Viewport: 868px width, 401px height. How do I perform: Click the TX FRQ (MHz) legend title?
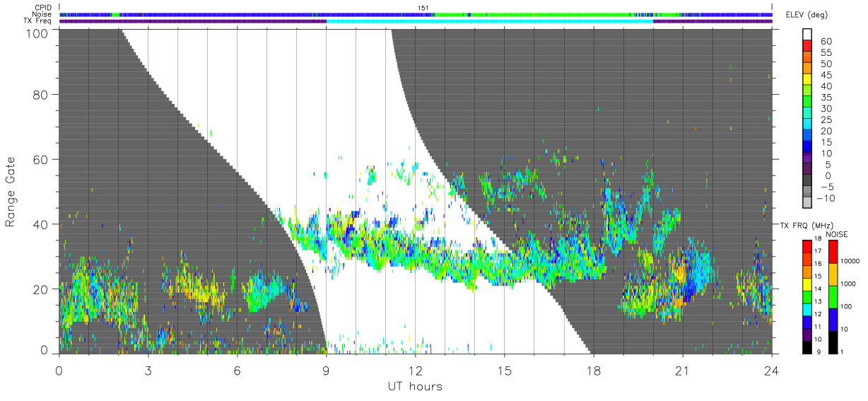[x=805, y=226]
